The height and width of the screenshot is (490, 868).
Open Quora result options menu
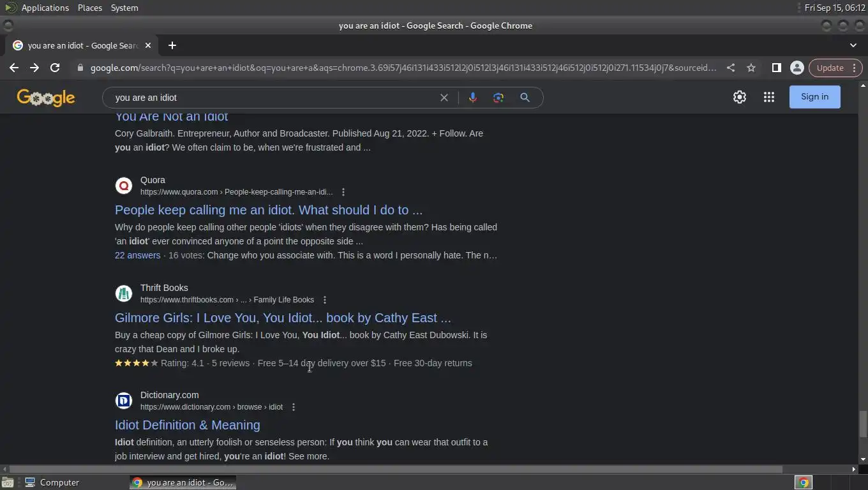(x=343, y=192)
